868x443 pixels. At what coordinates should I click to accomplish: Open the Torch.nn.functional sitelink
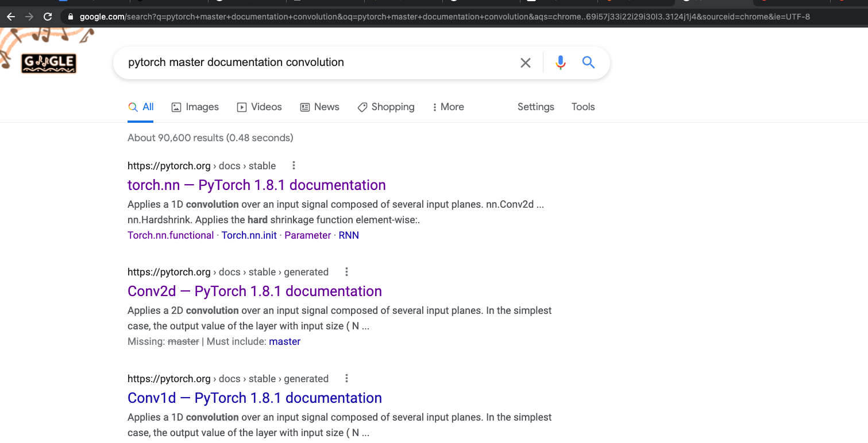pos(170,235)
